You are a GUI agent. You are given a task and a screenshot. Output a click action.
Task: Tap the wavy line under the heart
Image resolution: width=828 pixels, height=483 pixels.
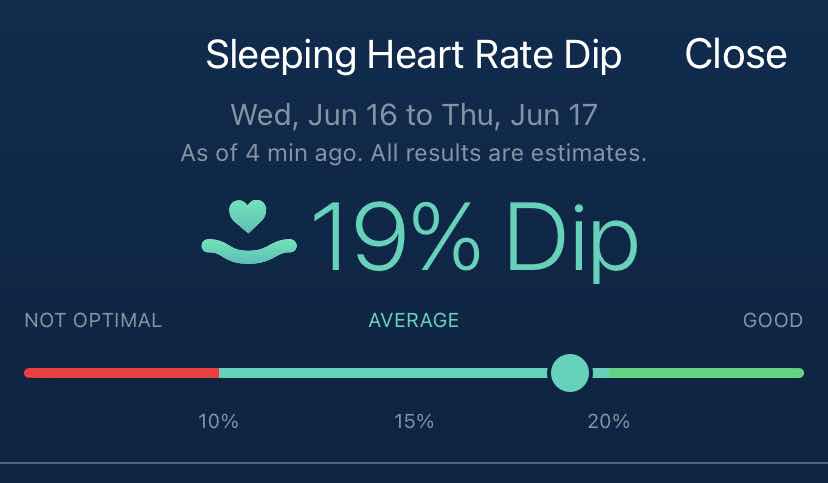pyautogui.click(x=249, y=250)
